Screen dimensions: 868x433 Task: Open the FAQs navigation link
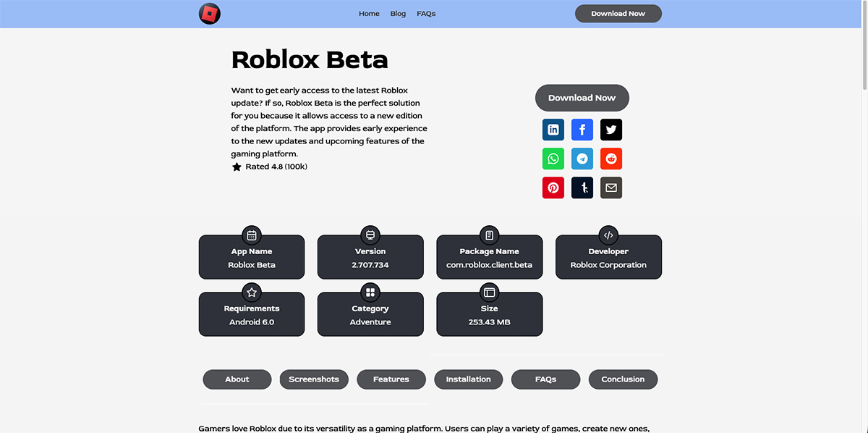[x=426, y=13]
